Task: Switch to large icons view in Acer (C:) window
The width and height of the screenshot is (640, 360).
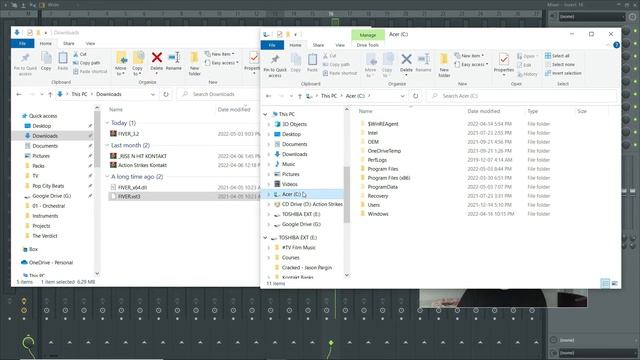Action: pos(615,283)
